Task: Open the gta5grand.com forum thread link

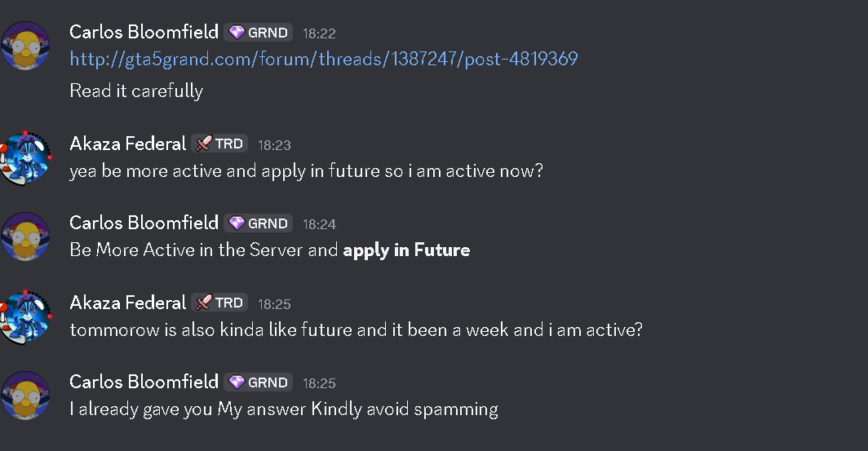Action: [x=324, y=59]
